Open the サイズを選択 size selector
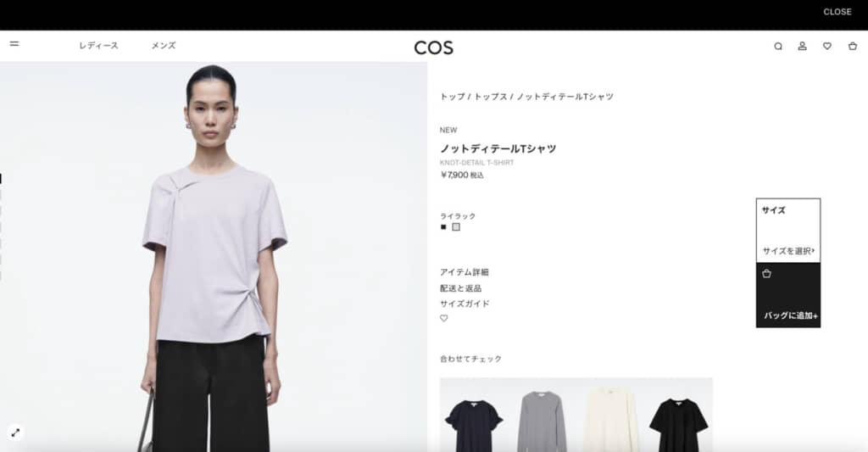868x452 pixels. (x=788, y=251)
